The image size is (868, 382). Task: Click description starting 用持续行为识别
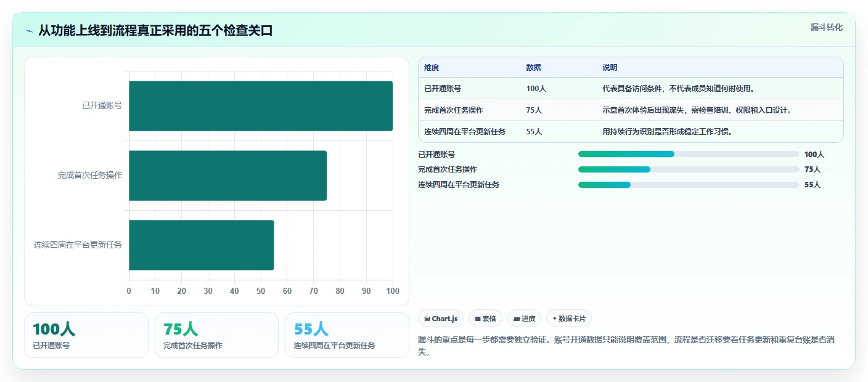pyautogui.click(x=667, y=132)
